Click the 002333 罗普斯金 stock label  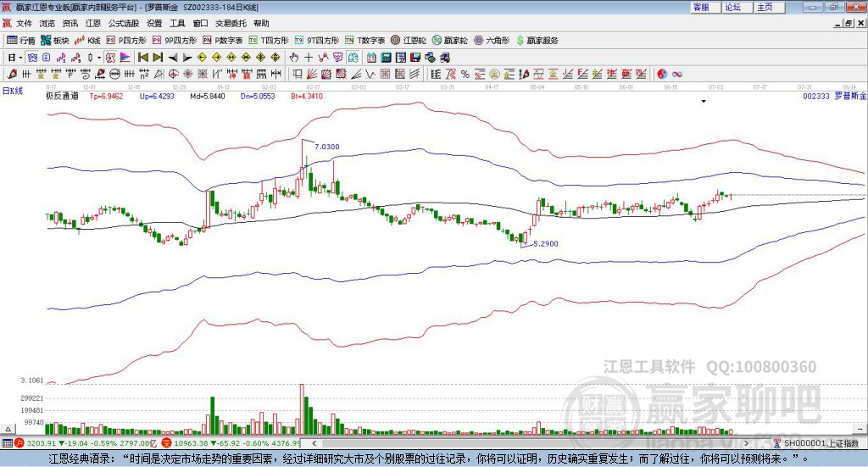pyautogui.click(x=835, y=97)
